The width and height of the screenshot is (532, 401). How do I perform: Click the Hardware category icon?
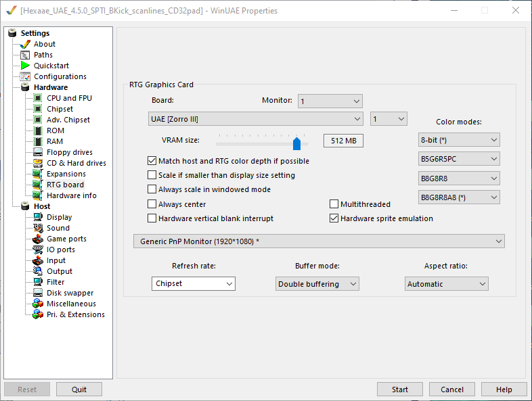pyautogui.click(x=25, y=87)
